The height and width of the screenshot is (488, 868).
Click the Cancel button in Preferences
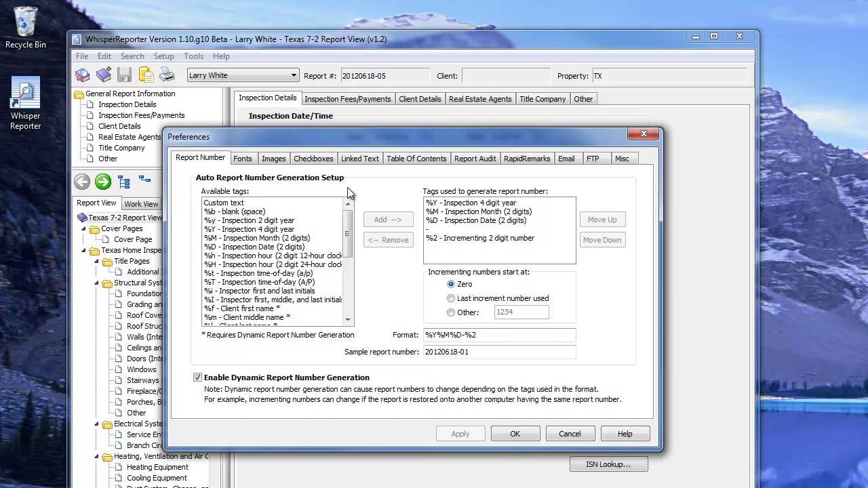(570, 434)
